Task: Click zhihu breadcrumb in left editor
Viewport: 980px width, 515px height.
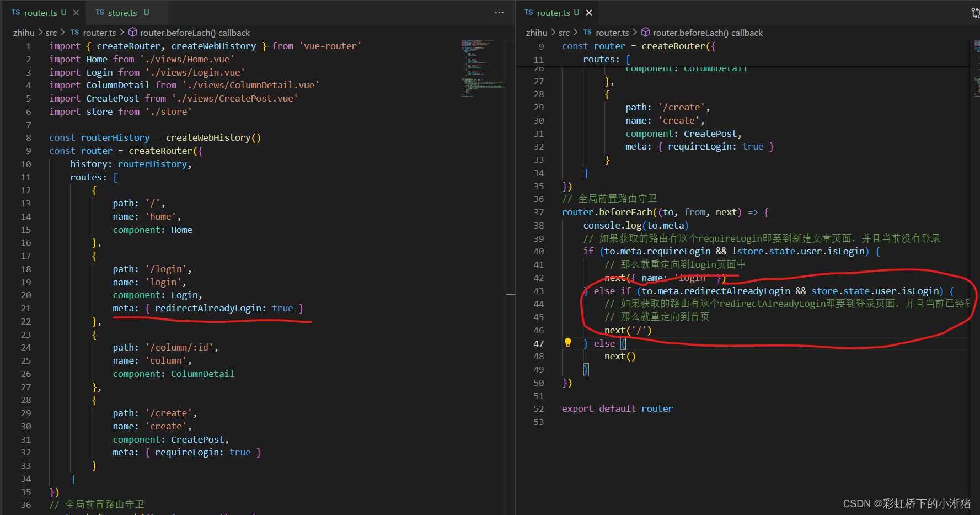Action: [24, 33]
